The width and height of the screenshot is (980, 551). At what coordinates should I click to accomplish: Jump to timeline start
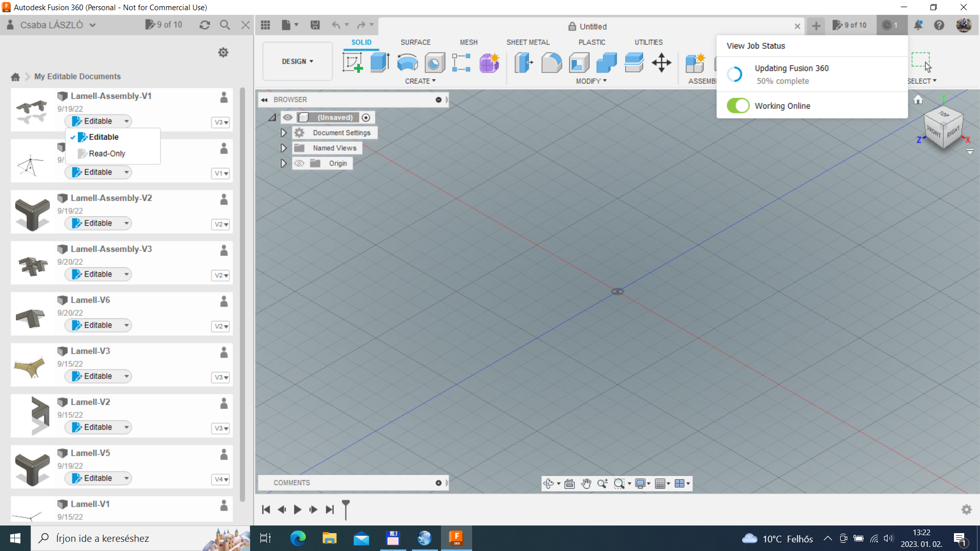pyautogui.click(x=266, y=509)
